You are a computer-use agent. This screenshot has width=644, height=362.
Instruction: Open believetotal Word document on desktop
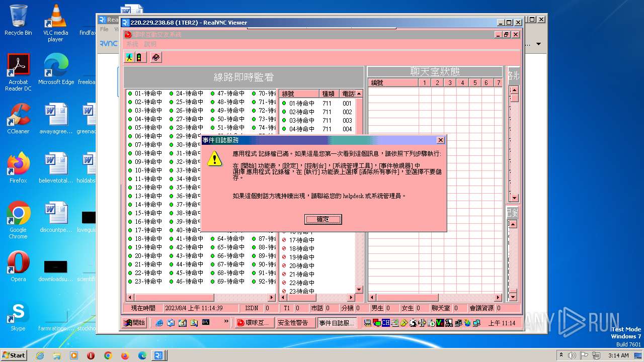click(55, 168)
